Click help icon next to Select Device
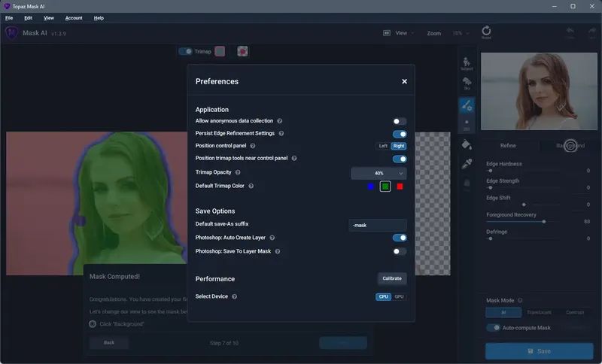Viewport: 602px width, 364px height. click(x=234, y=296)
